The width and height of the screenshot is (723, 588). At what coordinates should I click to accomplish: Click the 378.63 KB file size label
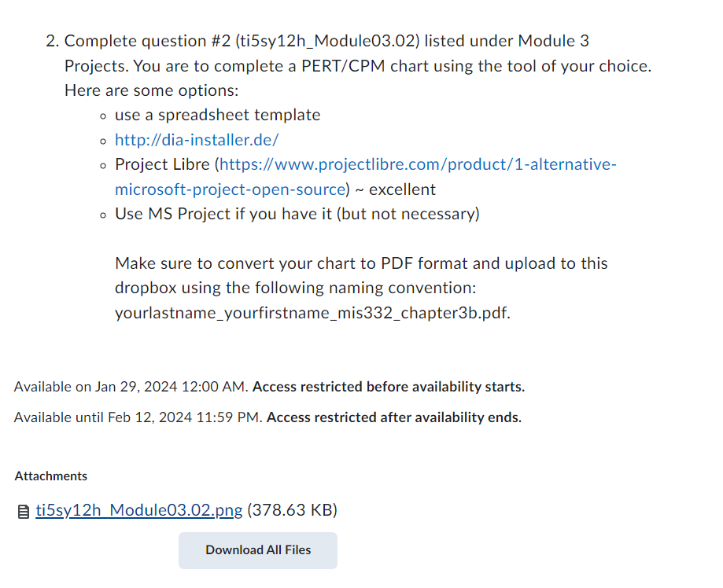(291, 510)
